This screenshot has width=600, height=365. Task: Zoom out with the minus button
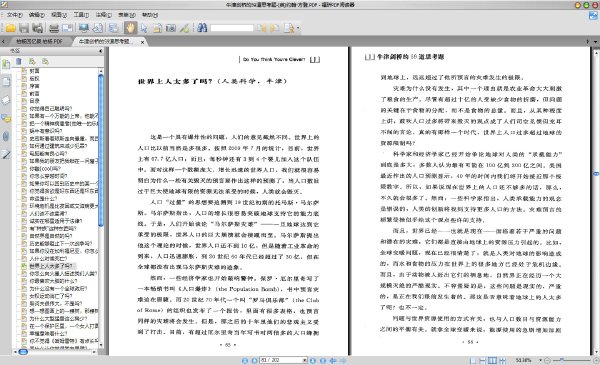pos(548,360)
